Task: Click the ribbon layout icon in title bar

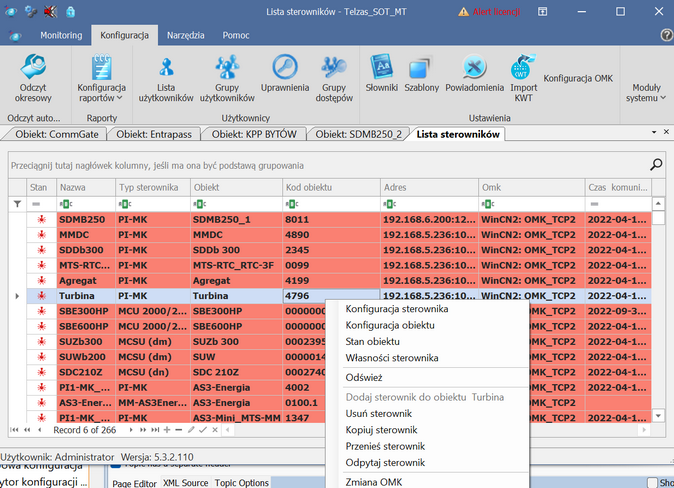Action: (542, 12)
